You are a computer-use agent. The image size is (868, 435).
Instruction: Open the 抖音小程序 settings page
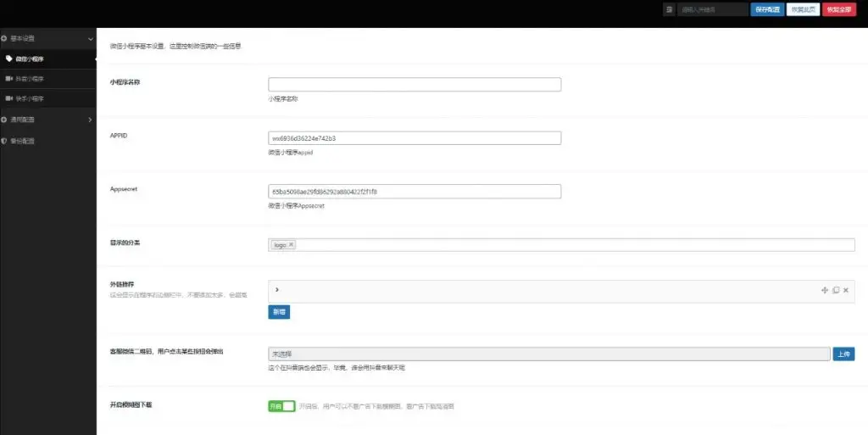[30, 79]
